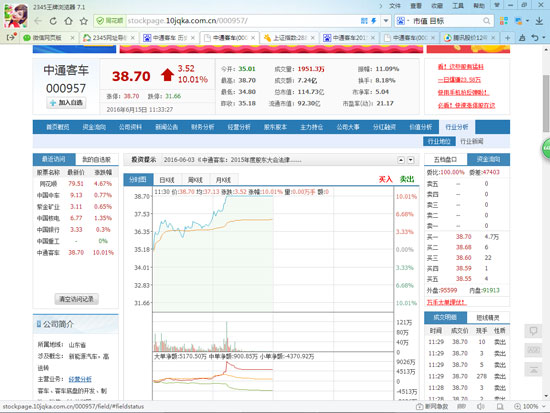Open a new tab with the plus icon
The height and width of the screenshot is (413, 550).
point(507,38)
